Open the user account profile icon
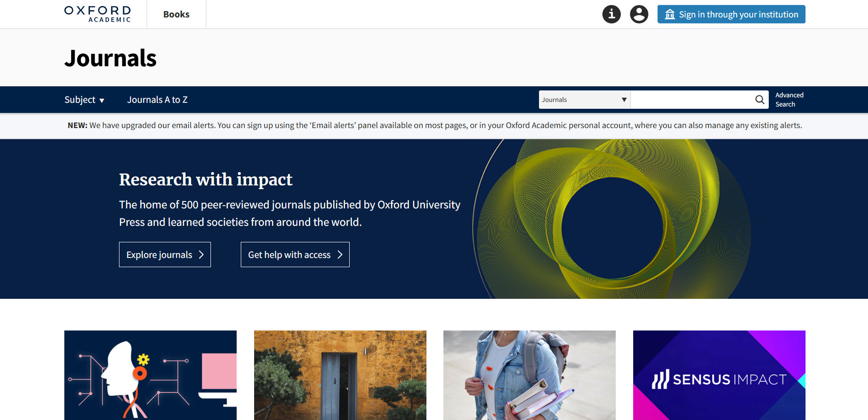 point(639,14)
